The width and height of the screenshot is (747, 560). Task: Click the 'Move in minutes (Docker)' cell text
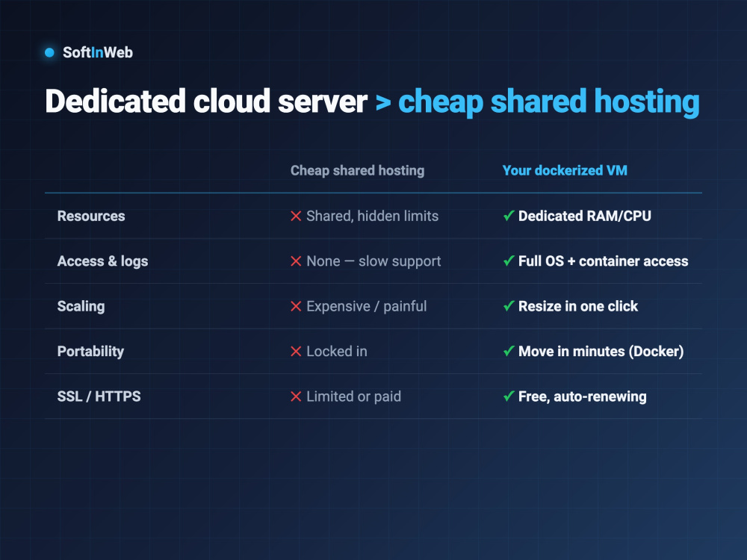pos(601,352)
